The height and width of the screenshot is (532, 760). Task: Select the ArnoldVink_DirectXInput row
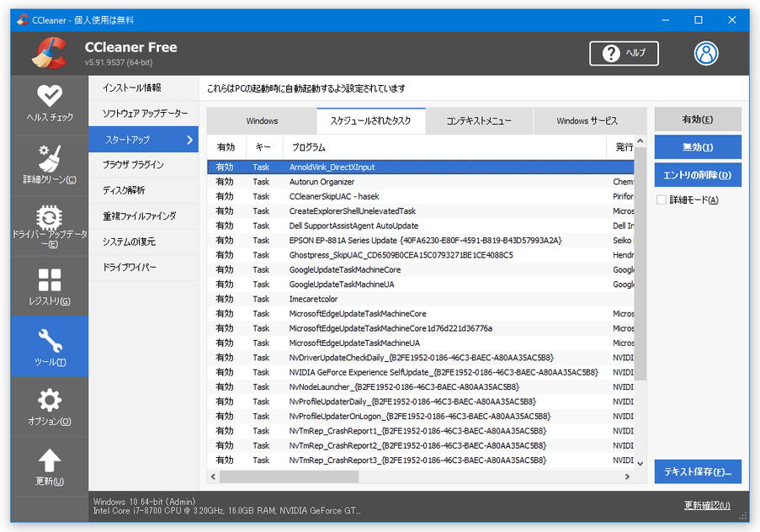tap(421, 167)
